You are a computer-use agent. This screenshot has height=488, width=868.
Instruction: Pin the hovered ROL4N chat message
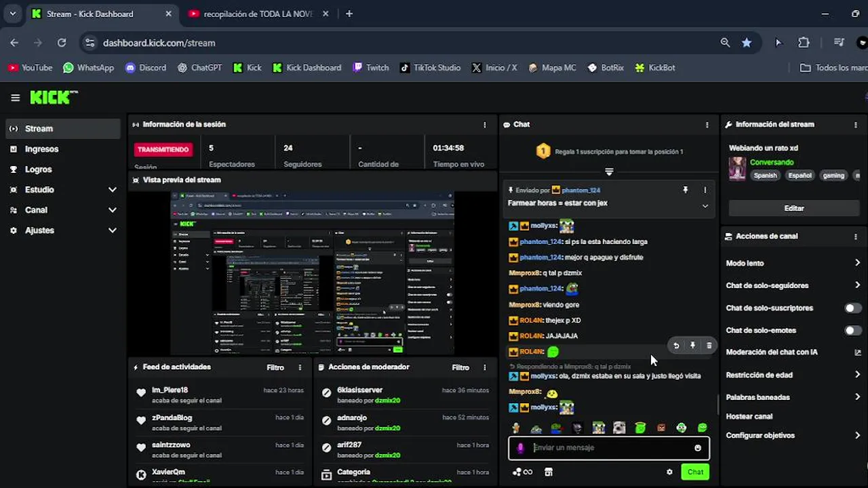692,346
